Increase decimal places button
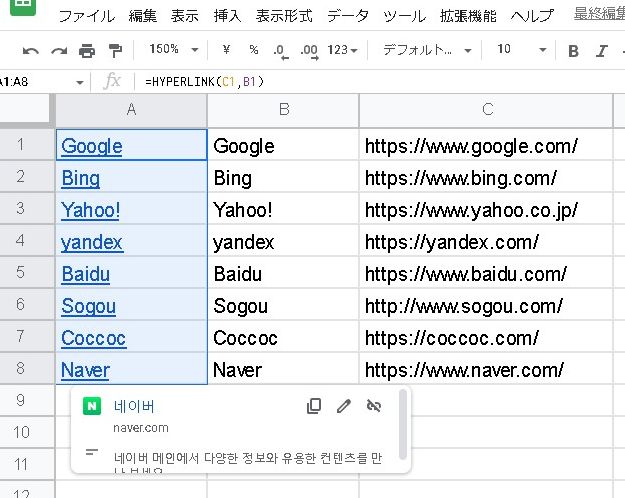625x498 pixels. (x=309, y=51)
